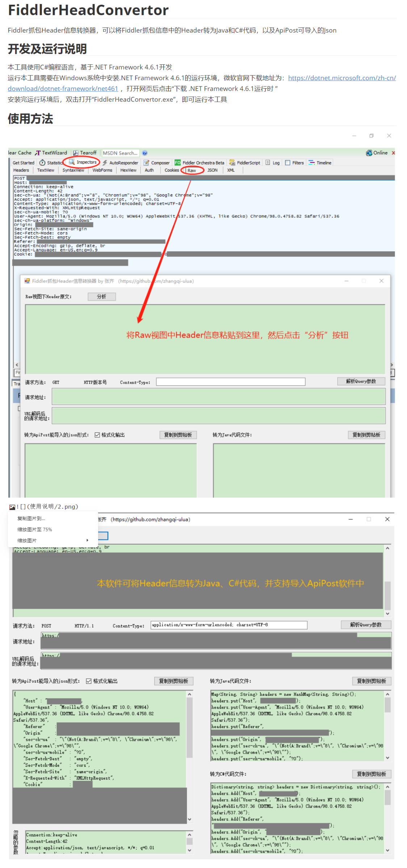This screenshot has width=407, height=868.
Task: Choose 缩放图片至 75% from the context menu
Action: pyautogui.click(x=35, y=529)
